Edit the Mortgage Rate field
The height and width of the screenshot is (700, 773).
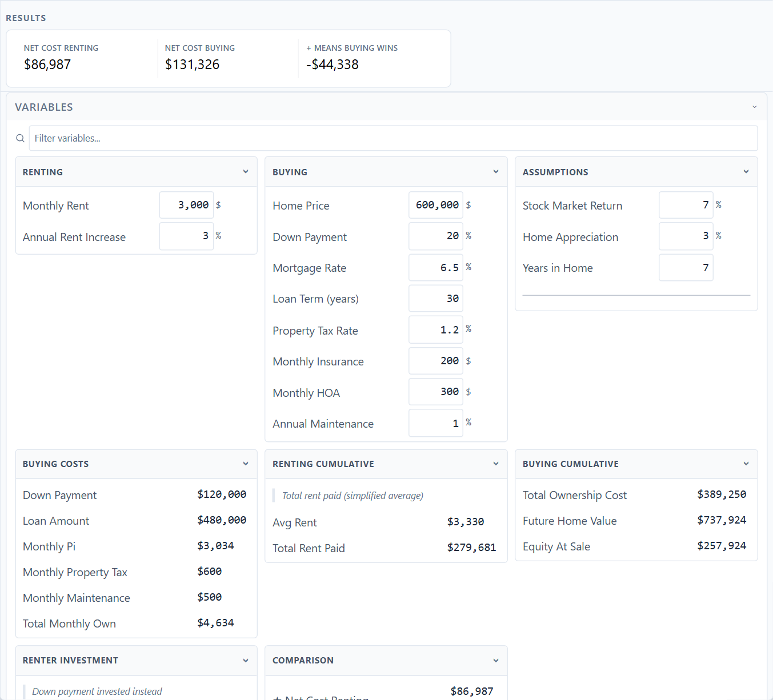pyautogui.click(x=436, y=267)
